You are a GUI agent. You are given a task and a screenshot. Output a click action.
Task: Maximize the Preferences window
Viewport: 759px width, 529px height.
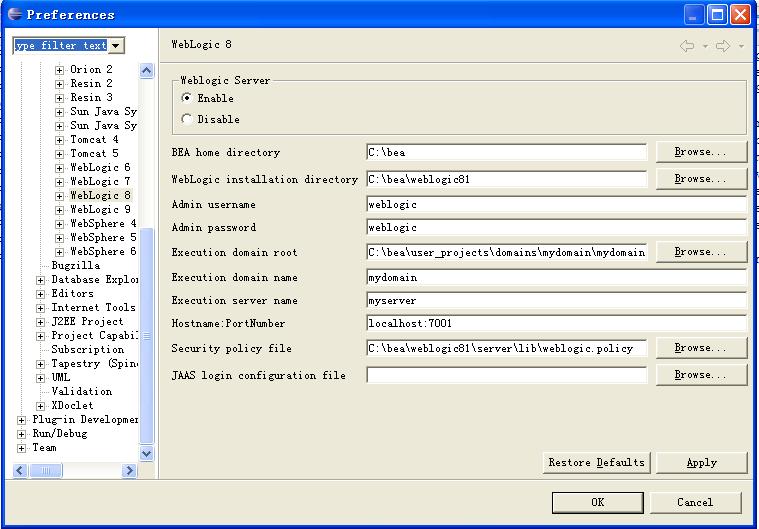coord(717,15)
